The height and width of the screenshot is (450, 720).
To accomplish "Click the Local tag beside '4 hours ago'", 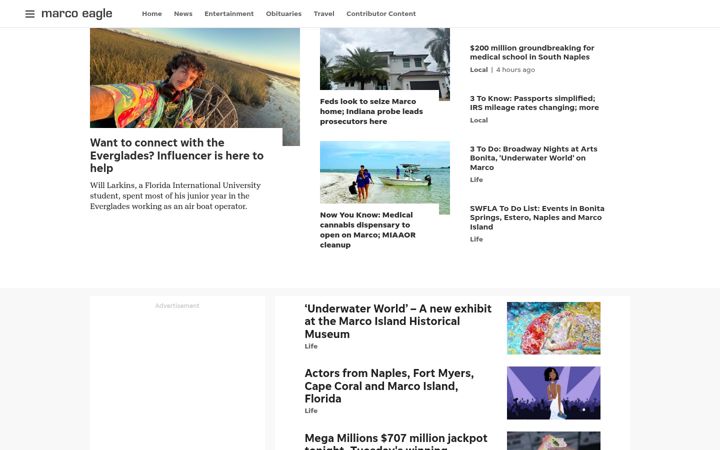I will tap(478, 70).
